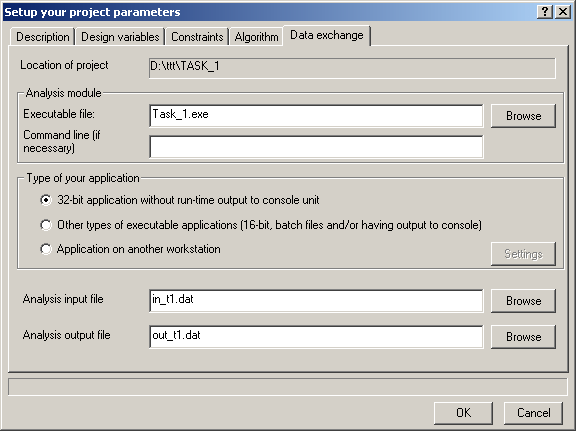Viewport: 576px width, 431px height.
Task: Focus the Analysis input file field
Action: (316, 301)
